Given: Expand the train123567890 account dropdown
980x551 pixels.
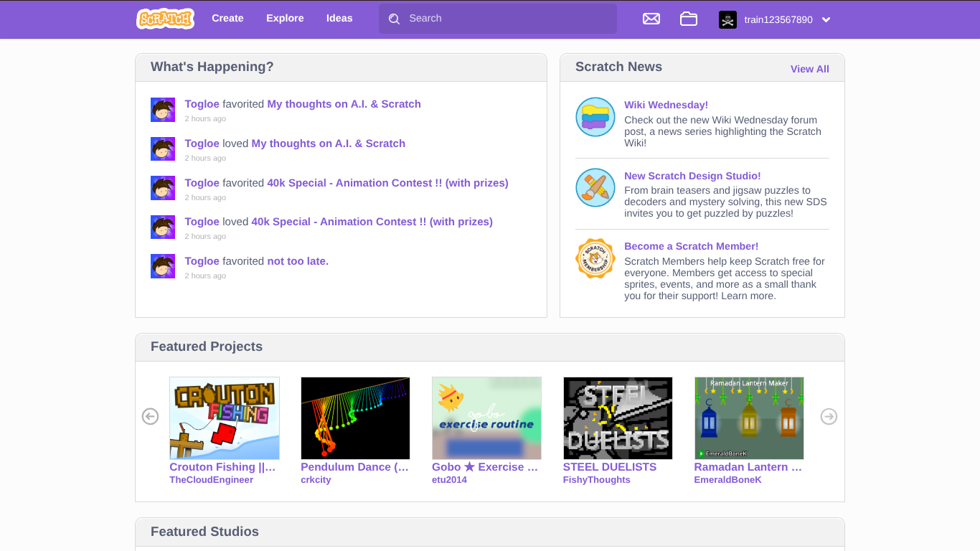Looking at the screenshot, I should click(826, 20).
